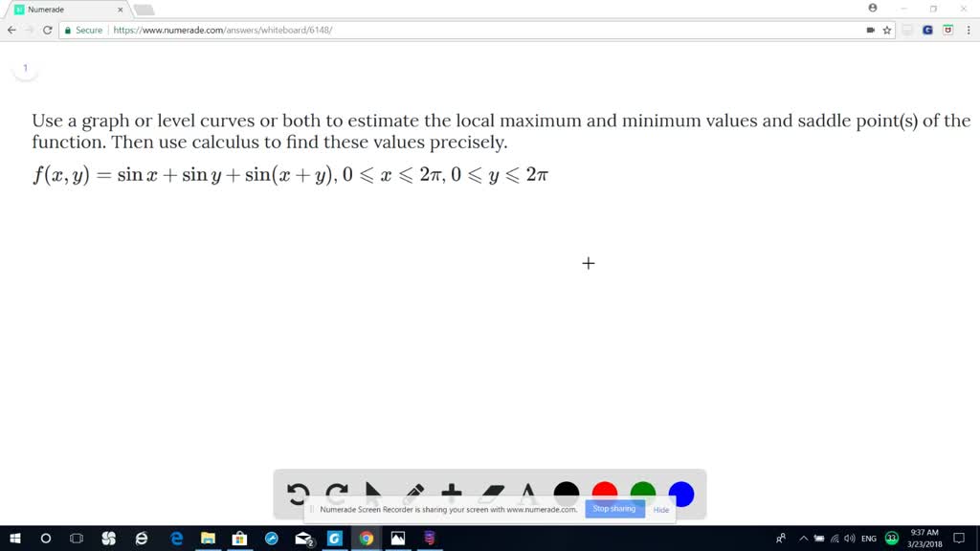Click the browser profile icon

pos(872,9)
